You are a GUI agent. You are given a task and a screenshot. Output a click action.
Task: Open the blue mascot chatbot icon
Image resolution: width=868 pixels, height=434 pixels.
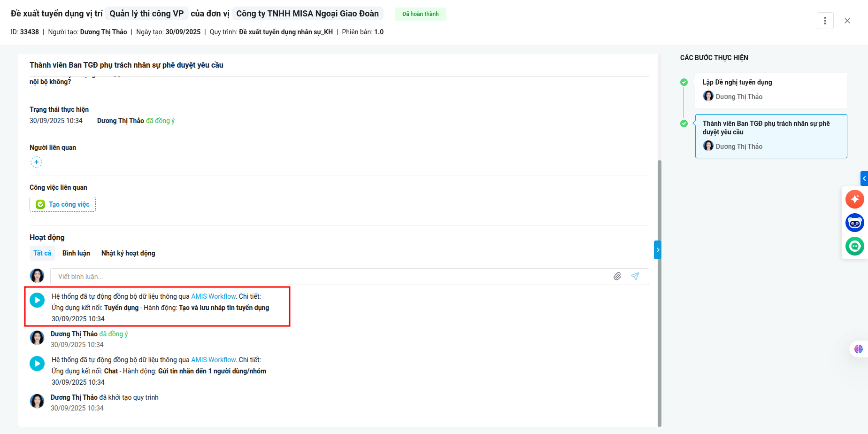(855, 223)
